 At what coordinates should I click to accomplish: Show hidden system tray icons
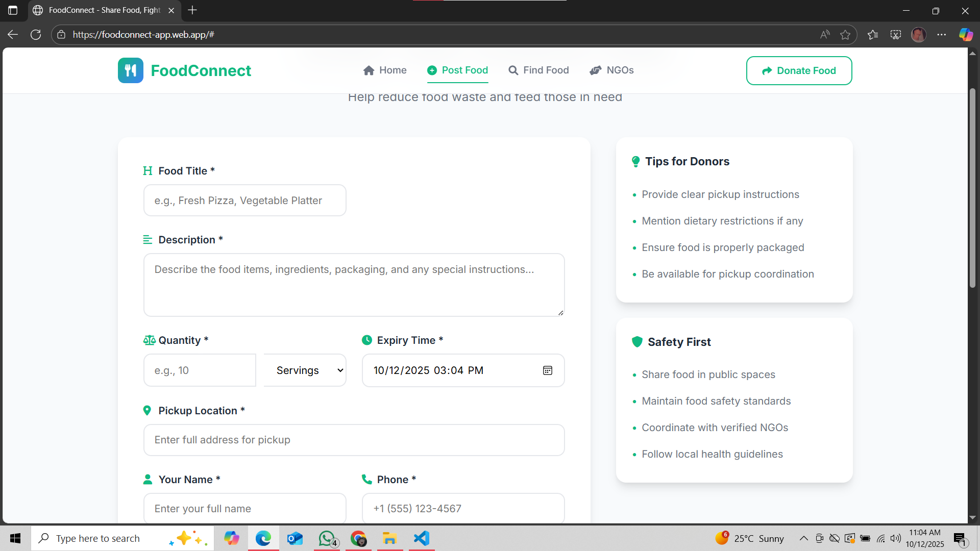(x=803, y=538)
